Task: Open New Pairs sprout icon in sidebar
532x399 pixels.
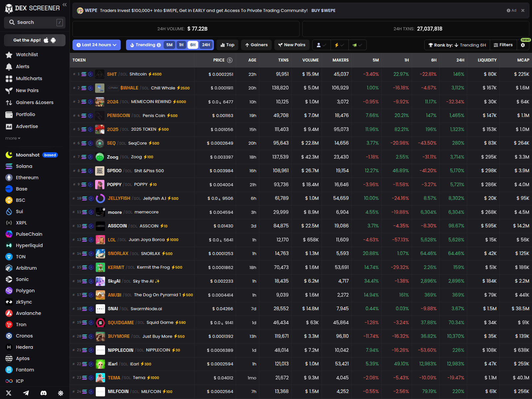Action: click(x=9, y=90)
